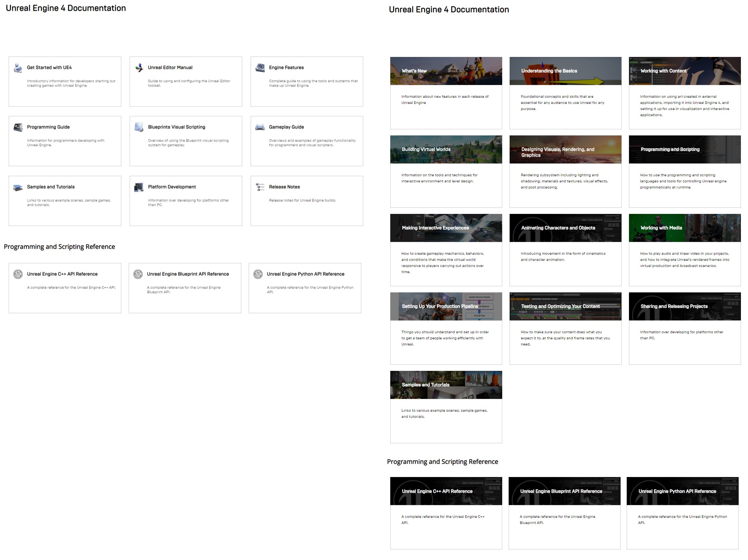Click the C++ API Reference logo icon in left page

pos(18,274)
